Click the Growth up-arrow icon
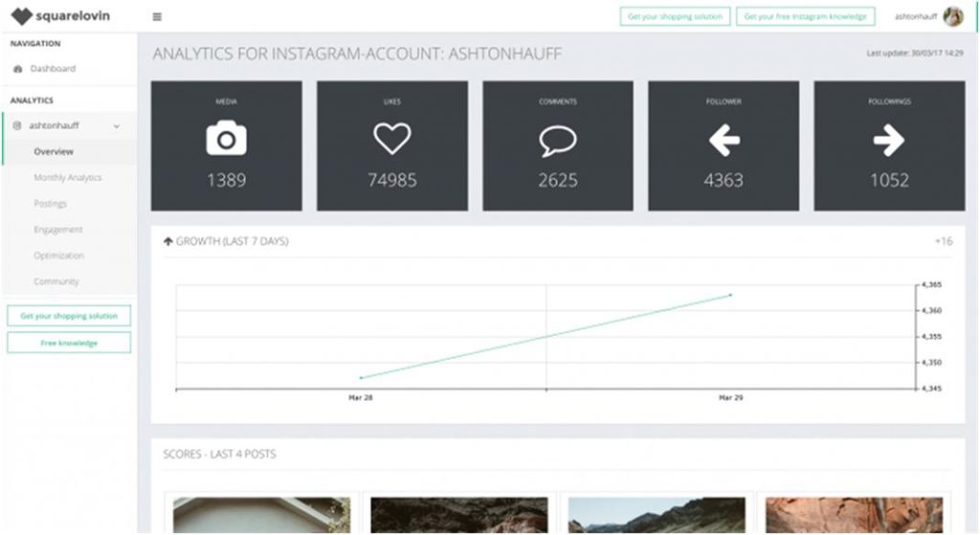The width and height of the screenshot is (980, 535). (168, 241)
